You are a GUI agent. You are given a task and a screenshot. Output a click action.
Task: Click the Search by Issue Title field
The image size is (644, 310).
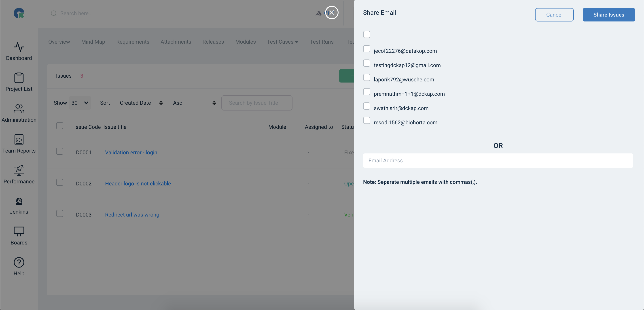point(257,103)
